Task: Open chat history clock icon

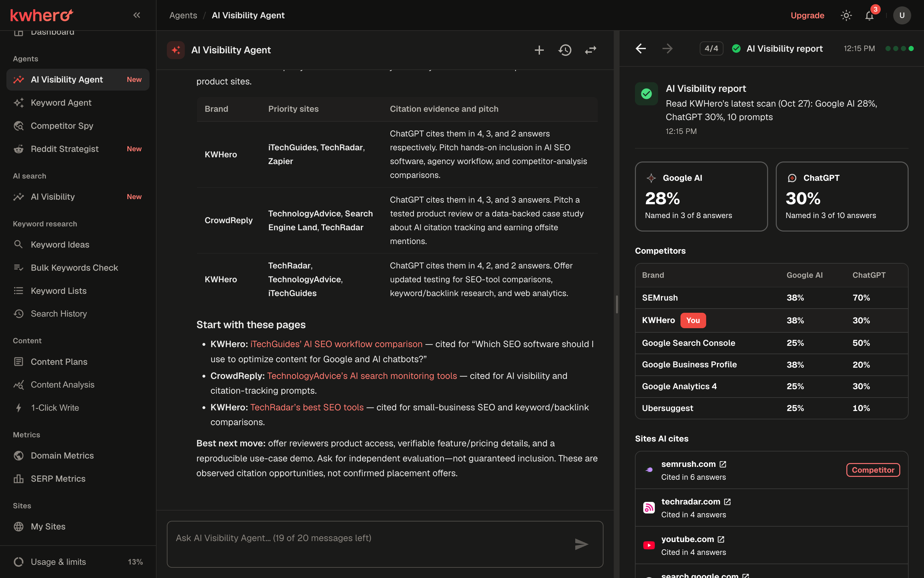Action: (x=565, y=50)
